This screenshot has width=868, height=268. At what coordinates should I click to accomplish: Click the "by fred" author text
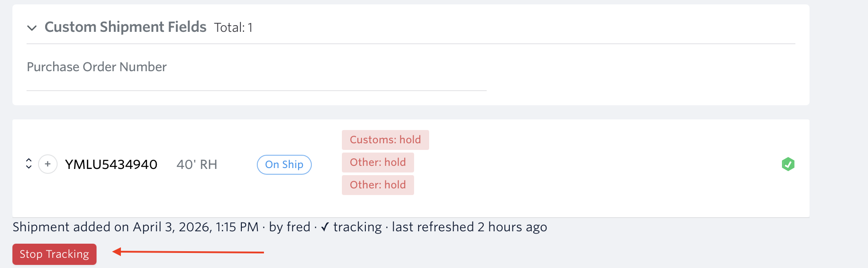tap(290, 227)
